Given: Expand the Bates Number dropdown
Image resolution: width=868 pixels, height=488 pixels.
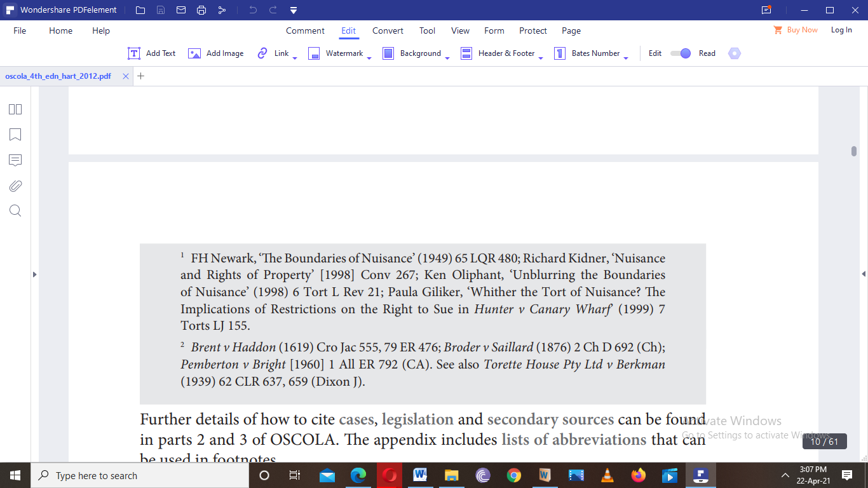Looking at the screenshot, I should 626,57.
